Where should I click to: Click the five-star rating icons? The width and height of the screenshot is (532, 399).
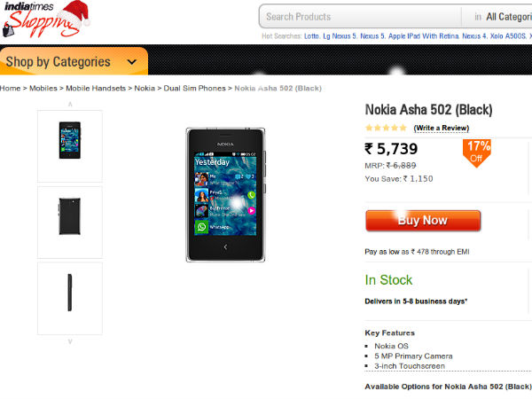point(386,128)
